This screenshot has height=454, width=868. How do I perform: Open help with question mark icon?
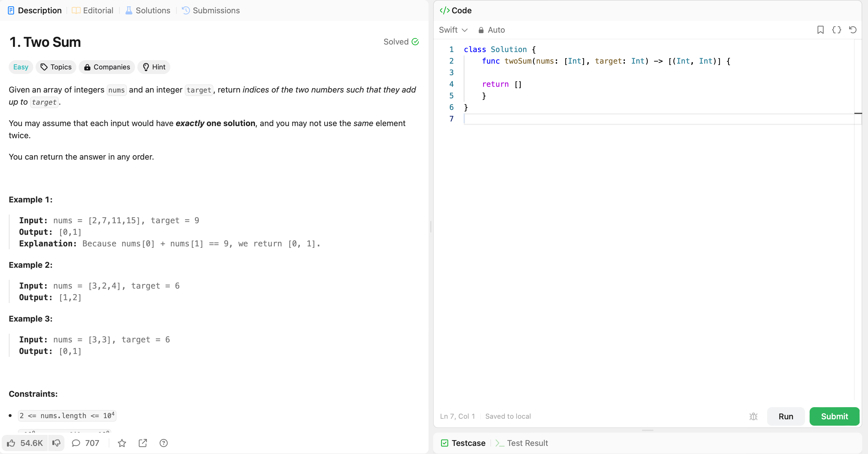pos(164,443)
